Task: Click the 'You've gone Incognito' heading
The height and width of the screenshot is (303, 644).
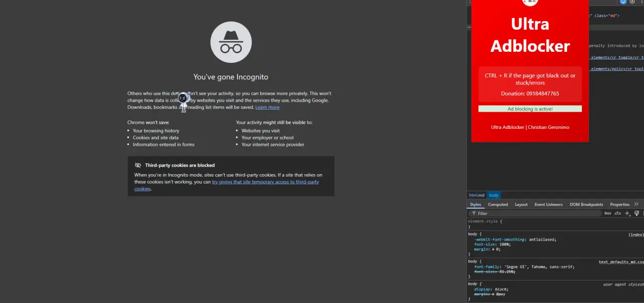Action: 231,77
